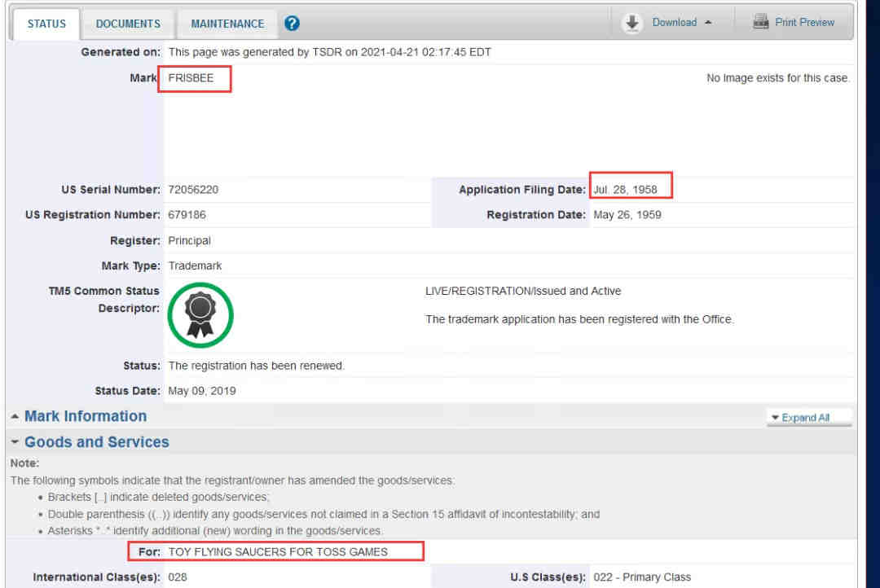The width and height of the screenshot is (880, 588).
Task: Switch to the STATUS tab
Action: click(46, 24)
